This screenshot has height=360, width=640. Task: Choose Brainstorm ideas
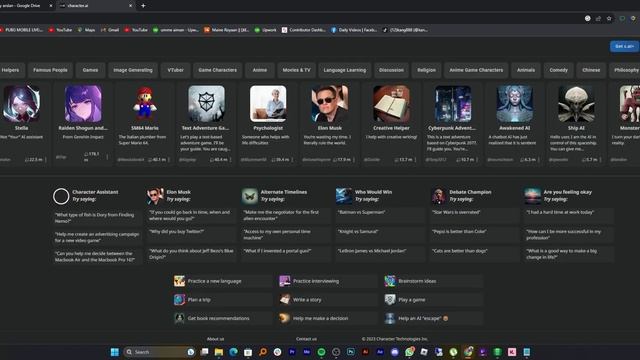coord(433,281)
